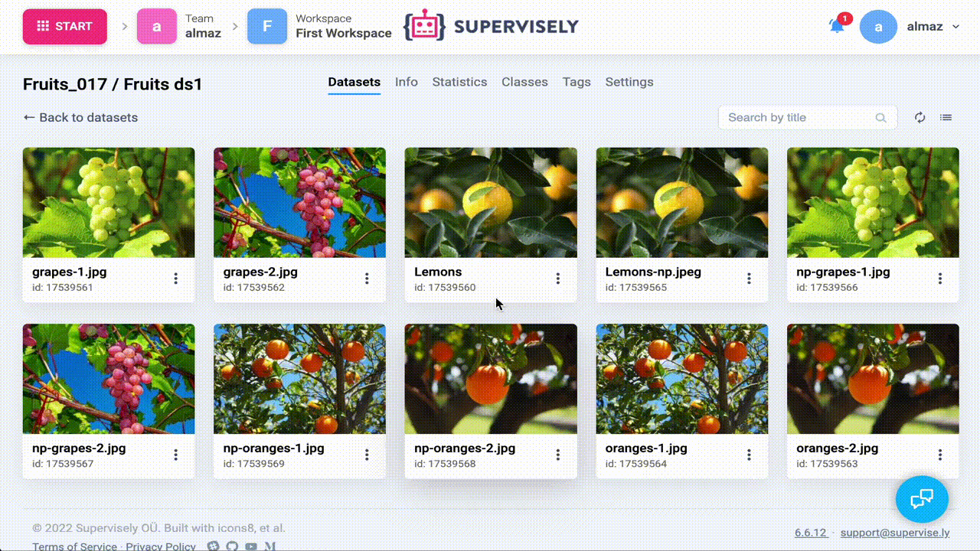Switch to the Classes tab

pyautogui.click(x=524, y=82)
